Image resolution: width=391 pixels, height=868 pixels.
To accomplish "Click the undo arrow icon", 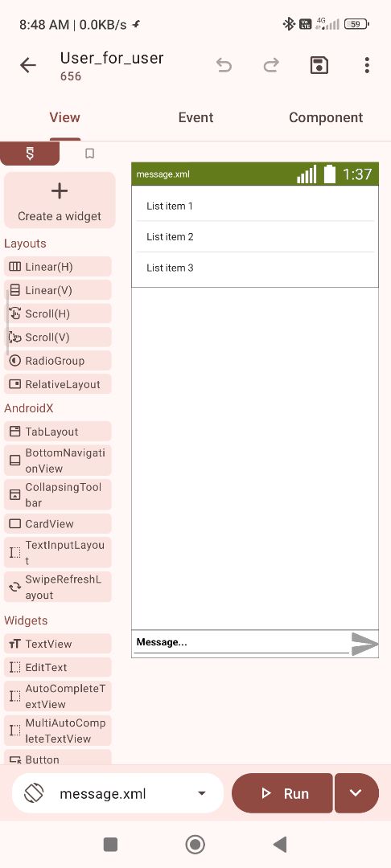I will tap(224, 65).
